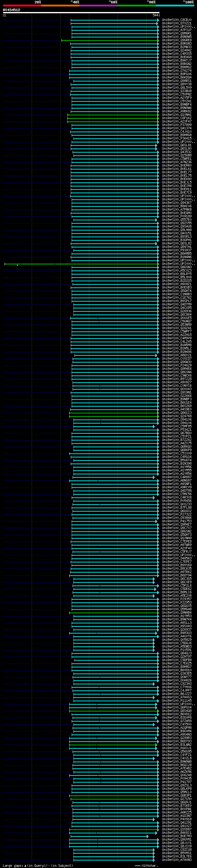197x868 pixels.
Task: Select hit label UniRef100_C5GNQ7
Action: click(176, 321)
